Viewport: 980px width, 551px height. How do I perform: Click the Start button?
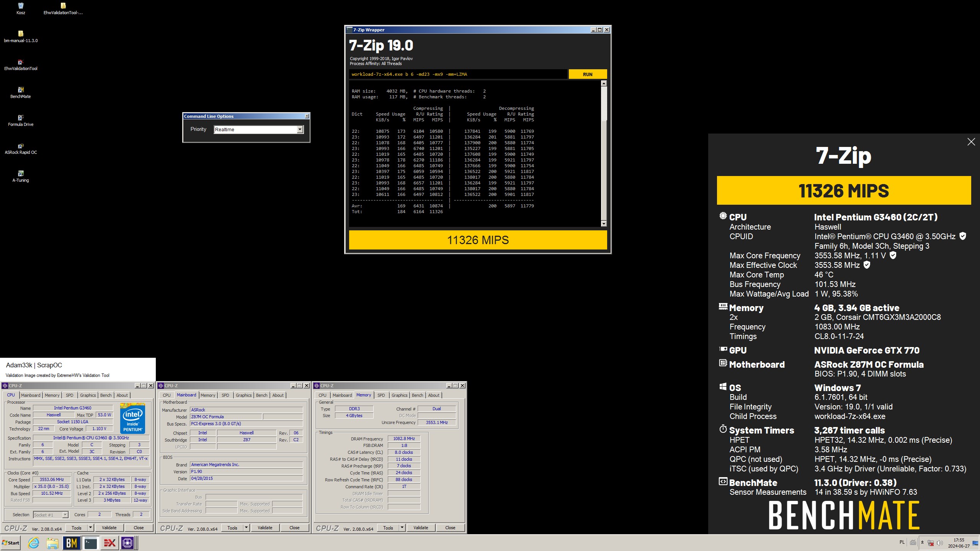10,543
